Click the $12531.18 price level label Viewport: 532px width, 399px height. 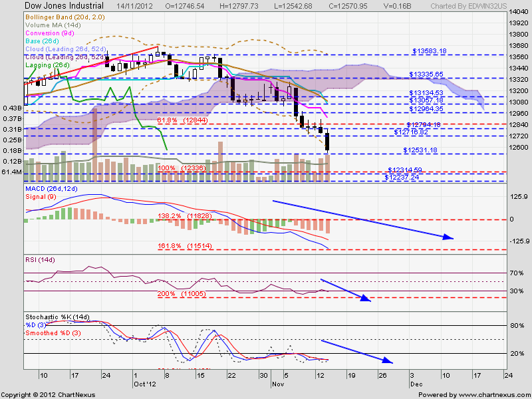pyautogui.click(x=420, y=150)
